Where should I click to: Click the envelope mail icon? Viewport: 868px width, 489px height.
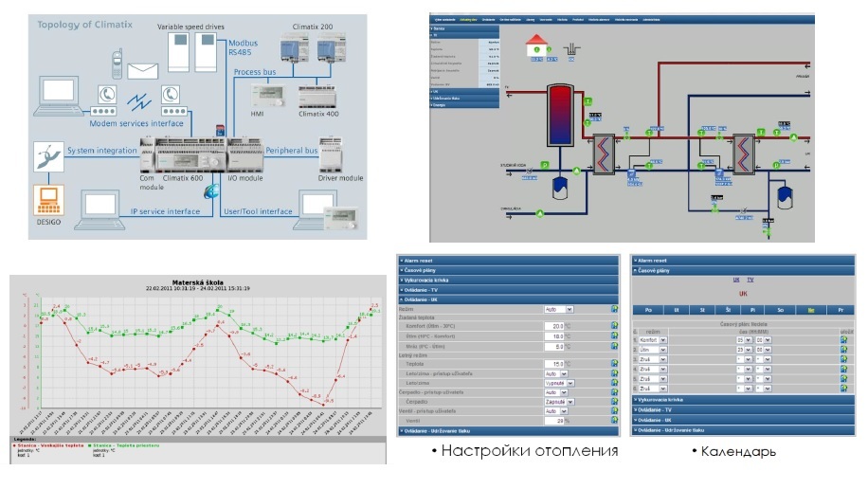[x=143, y=71]
